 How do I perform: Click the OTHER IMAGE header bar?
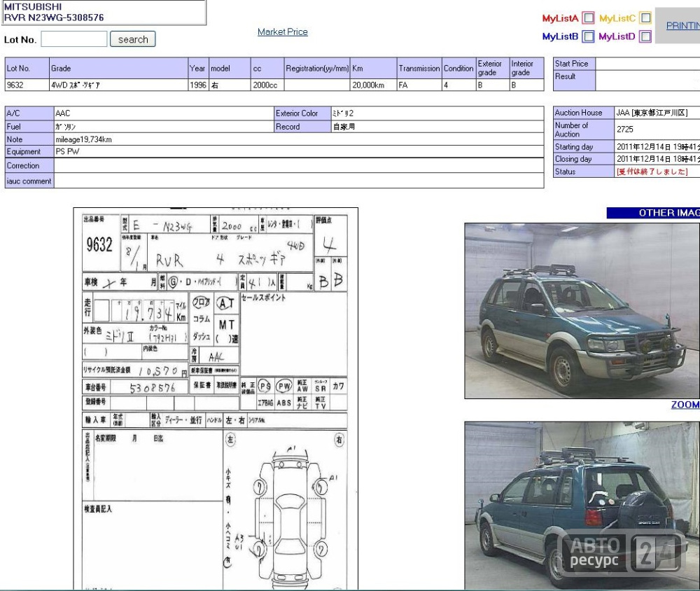[x=653, y=213]
